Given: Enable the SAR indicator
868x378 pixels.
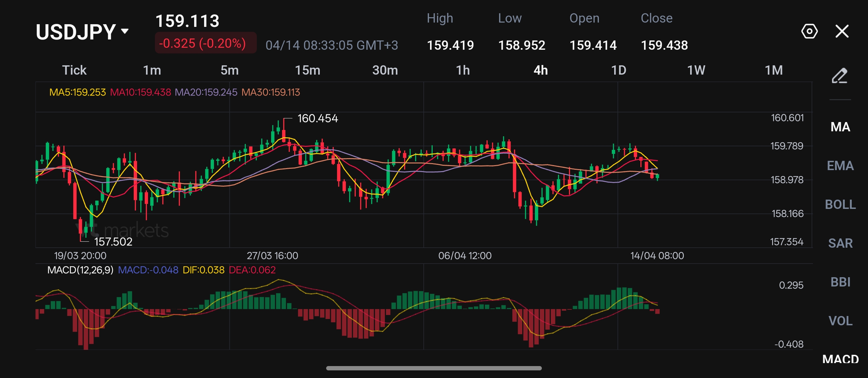Looking at the screenshot, I should [840, 243].
